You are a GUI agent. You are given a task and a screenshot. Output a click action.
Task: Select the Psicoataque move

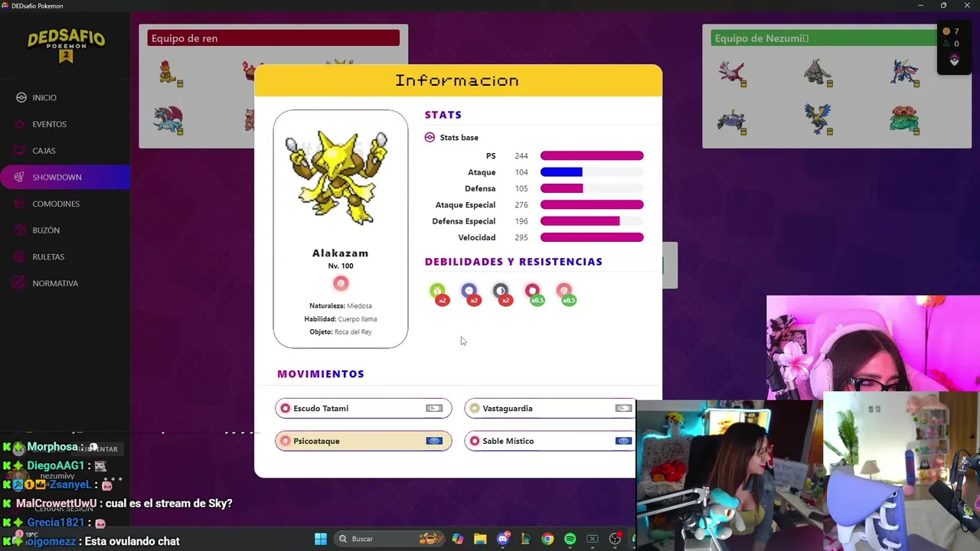point(363,441)
